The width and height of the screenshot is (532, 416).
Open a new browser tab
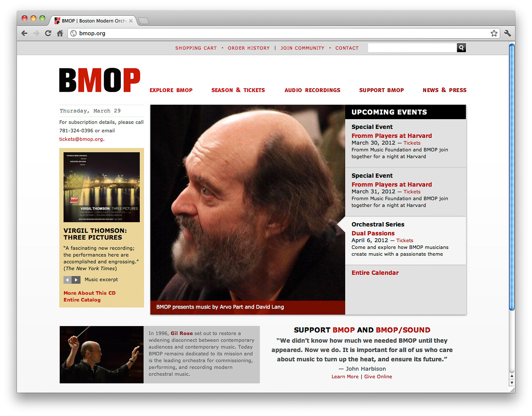pyautogui.click(x=144, y=21)
